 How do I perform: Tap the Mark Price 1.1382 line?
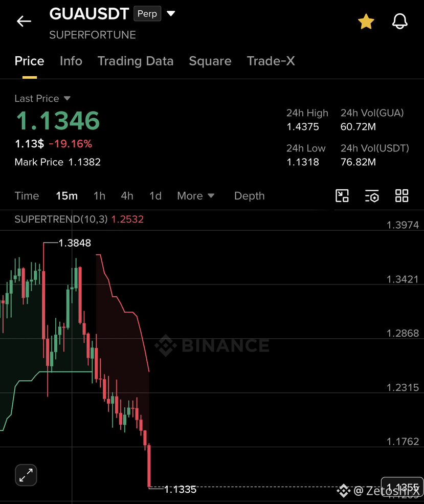[x=57, y=162]
